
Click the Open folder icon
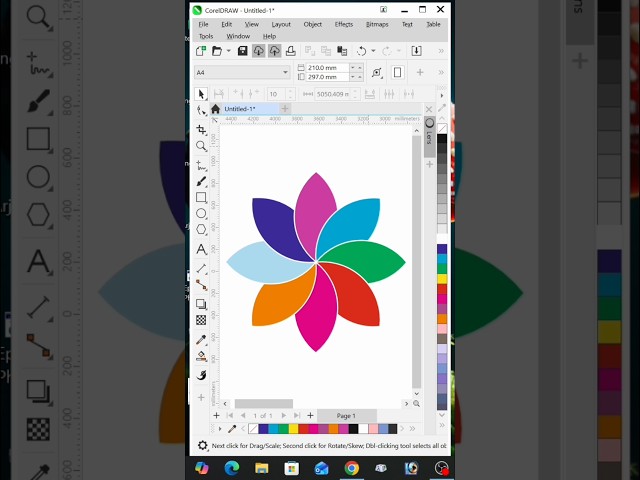217,51
